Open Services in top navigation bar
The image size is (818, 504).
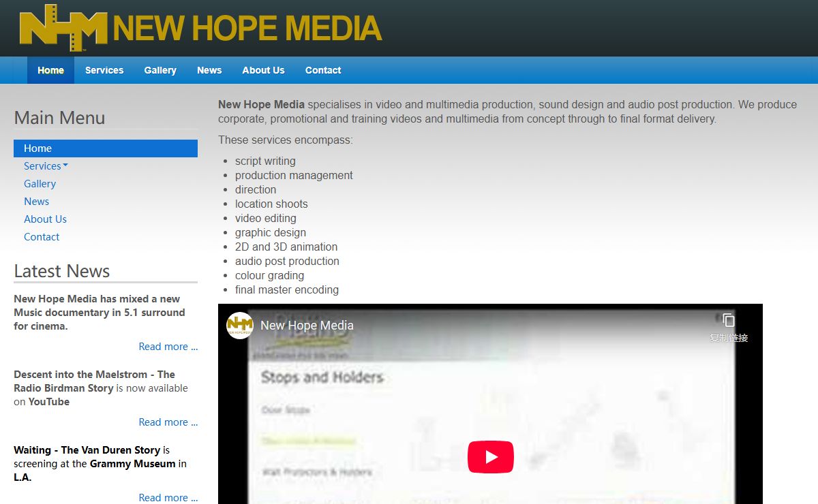(x=104, y=70)
